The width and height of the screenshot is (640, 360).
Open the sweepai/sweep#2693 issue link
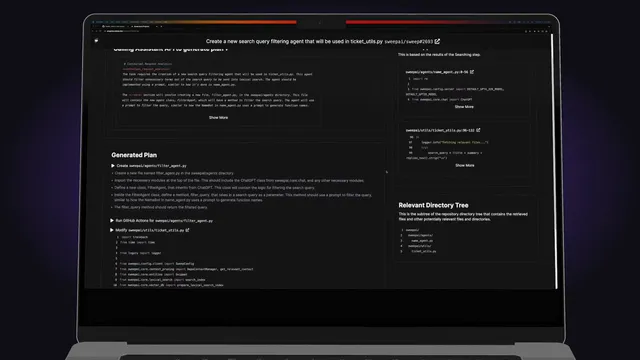pyautogui.click(x=409, y=42)
